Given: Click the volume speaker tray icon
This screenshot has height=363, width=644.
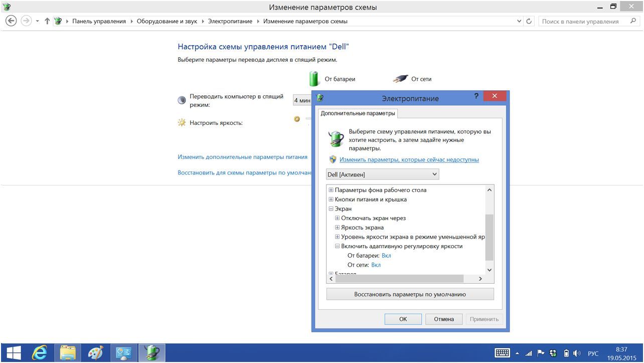Looking at the screenshot, I should click(576, 353).
